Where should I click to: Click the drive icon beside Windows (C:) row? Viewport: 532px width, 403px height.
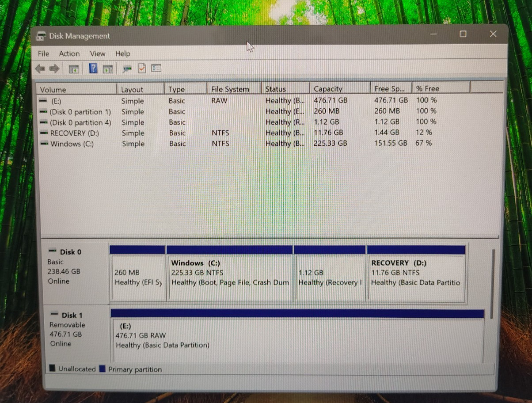pos(44,144)
